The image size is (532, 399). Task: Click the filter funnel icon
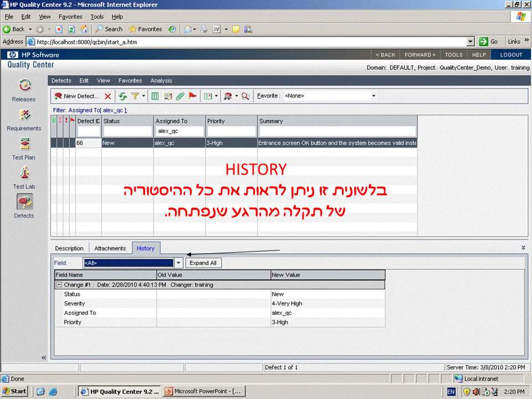point(135,96)
